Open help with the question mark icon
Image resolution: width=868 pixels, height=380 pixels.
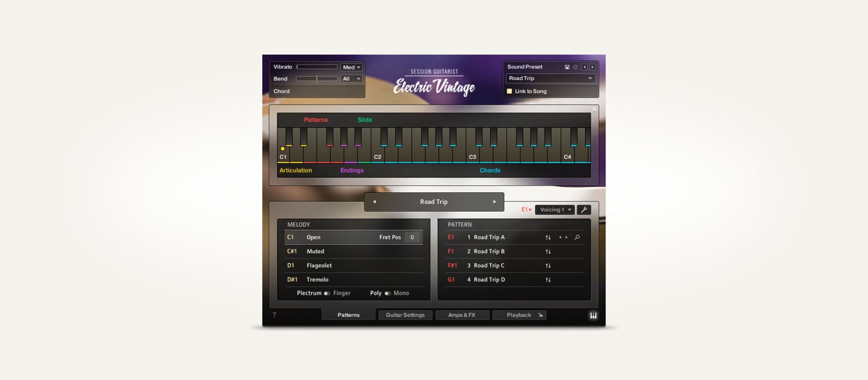coord(274,315)
